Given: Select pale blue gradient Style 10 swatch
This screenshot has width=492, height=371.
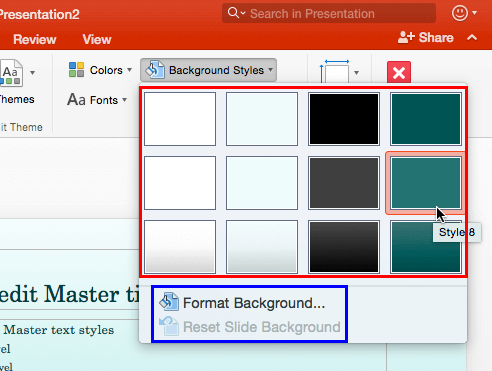Looking at the screenshot, I should [x=262, y=247].
